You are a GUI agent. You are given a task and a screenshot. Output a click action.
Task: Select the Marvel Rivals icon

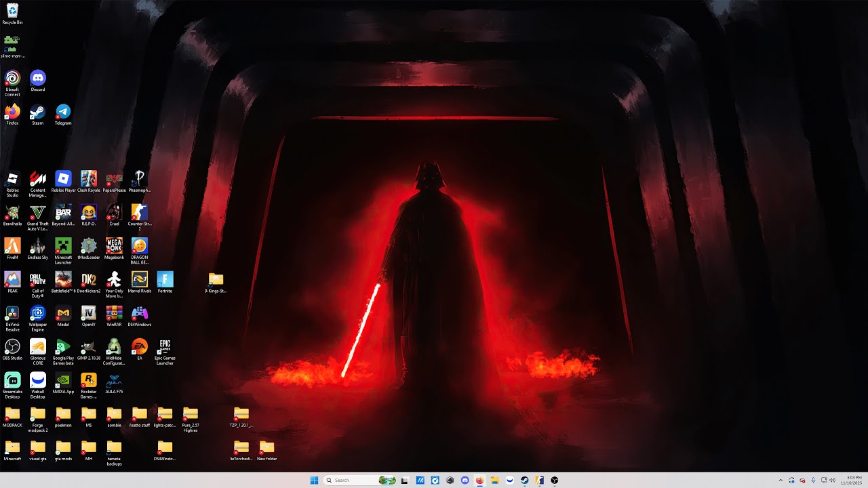pyautogui.click(x=140, y=283)
